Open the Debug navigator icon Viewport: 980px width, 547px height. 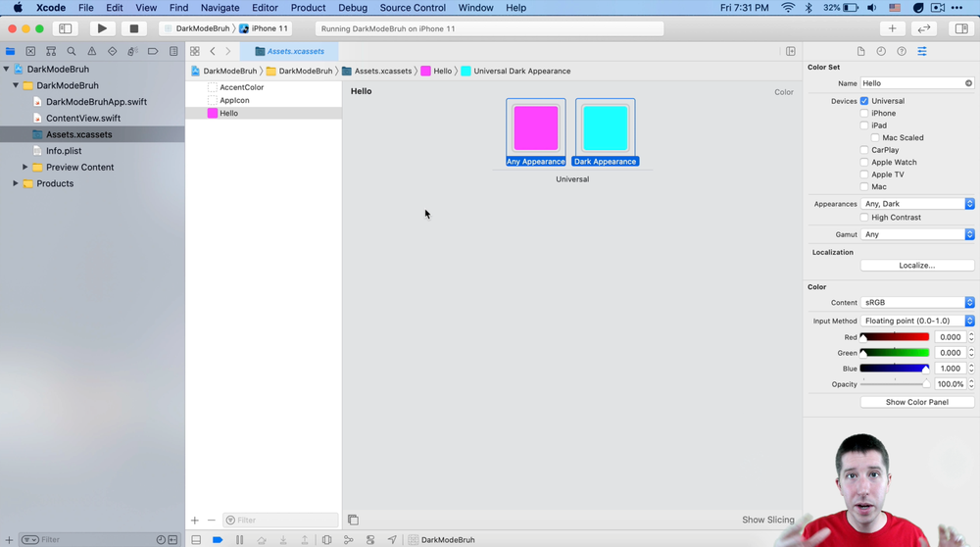[x=132, y=51]
